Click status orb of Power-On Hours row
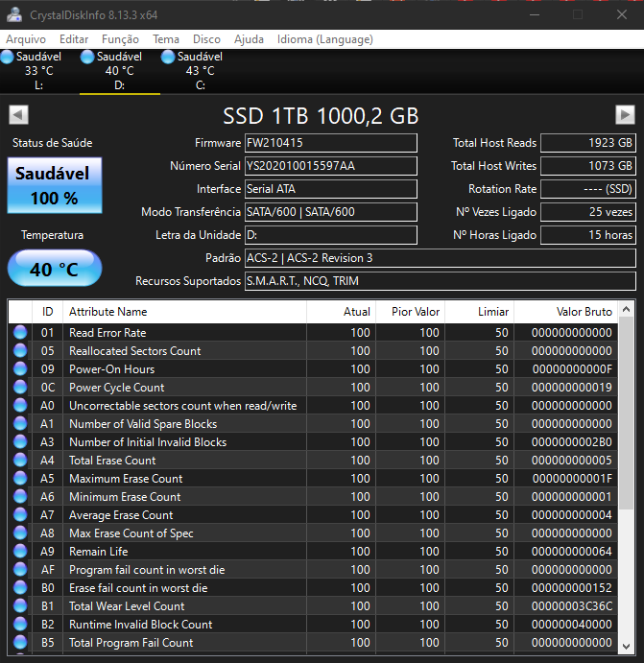 (x=20, y=368)
